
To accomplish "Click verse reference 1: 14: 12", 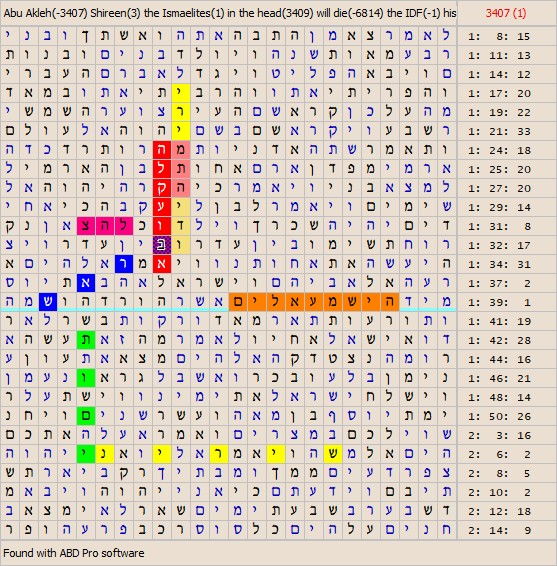I will [499, 74].
